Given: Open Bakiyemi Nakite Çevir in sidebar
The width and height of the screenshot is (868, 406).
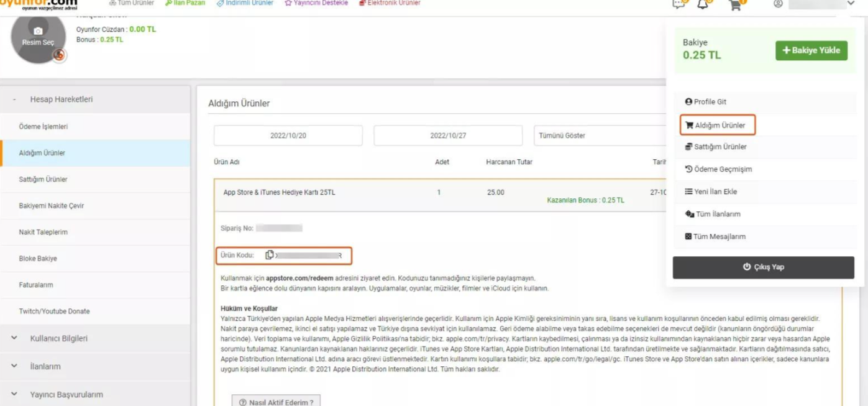Looking at the screenshot, I should 52,206.
